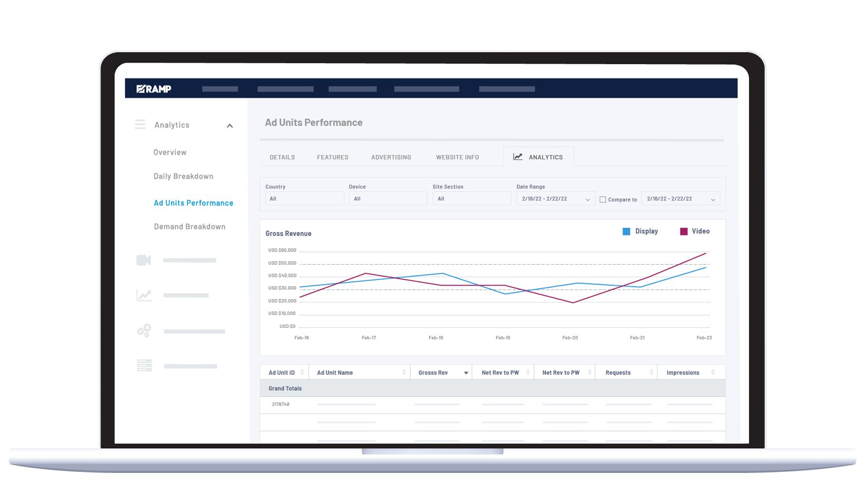Open the hamburger menu icon beside Analytics
The width and height of the screenshot is (866, 504).
coord(140,125)
